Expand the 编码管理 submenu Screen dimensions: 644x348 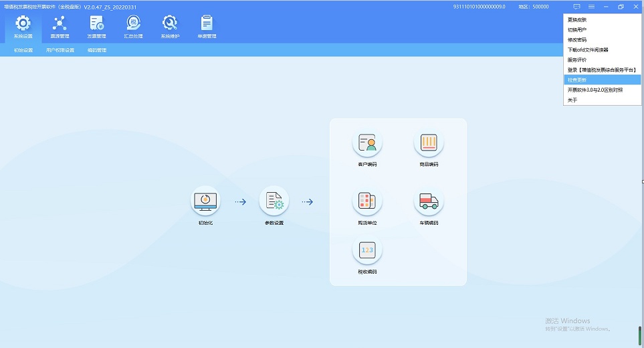(97, 50)
